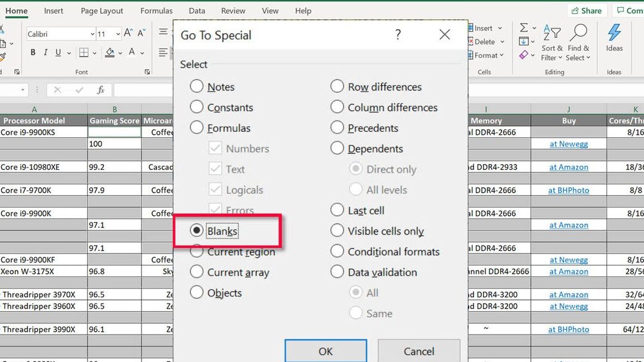
Task: Choose the Formulas option
Action: click(197, 128)
